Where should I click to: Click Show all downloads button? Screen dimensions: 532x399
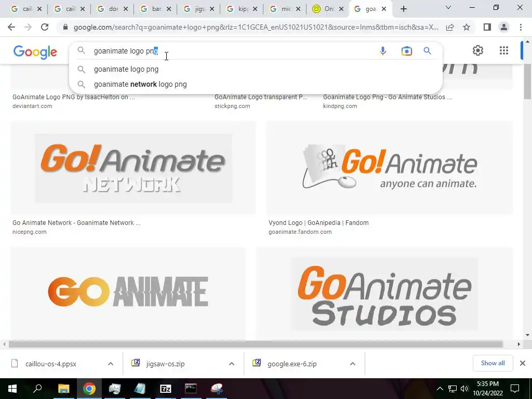[x=493, y=363]
